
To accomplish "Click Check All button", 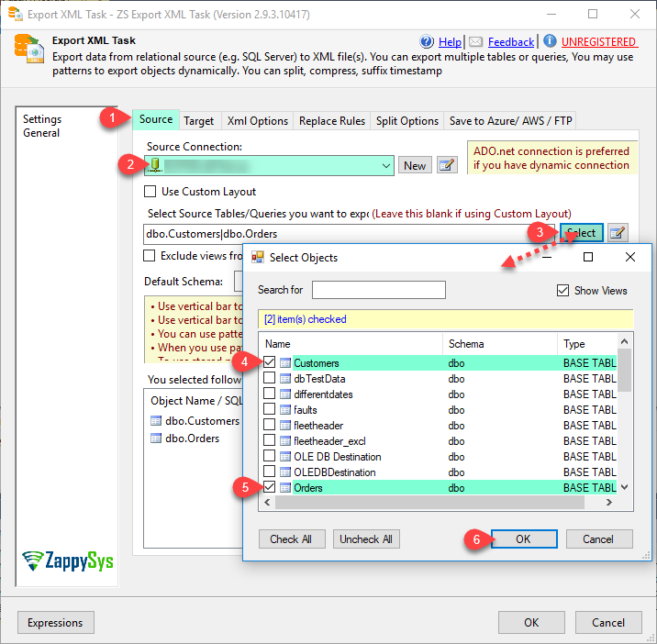I will [292, 539].
